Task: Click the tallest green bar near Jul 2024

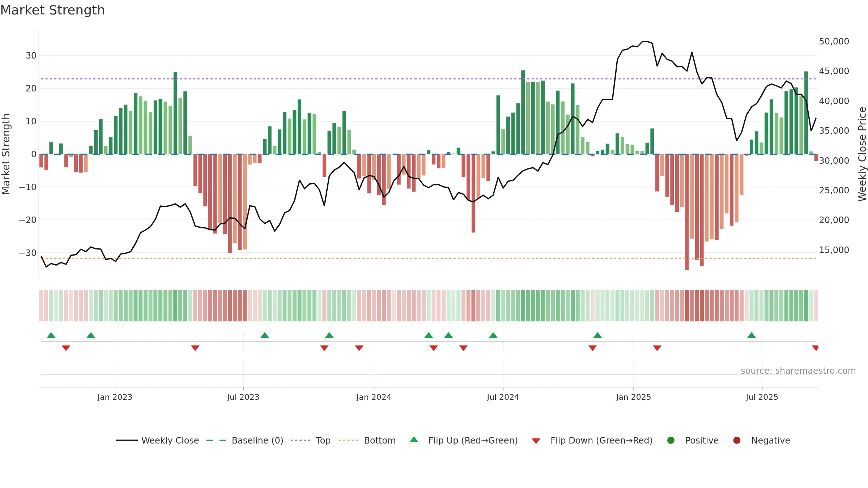Action: pos(523,112)
